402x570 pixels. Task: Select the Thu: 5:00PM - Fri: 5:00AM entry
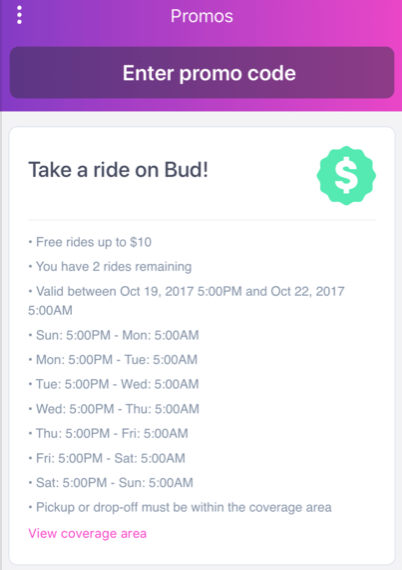(x=108, y=433)
